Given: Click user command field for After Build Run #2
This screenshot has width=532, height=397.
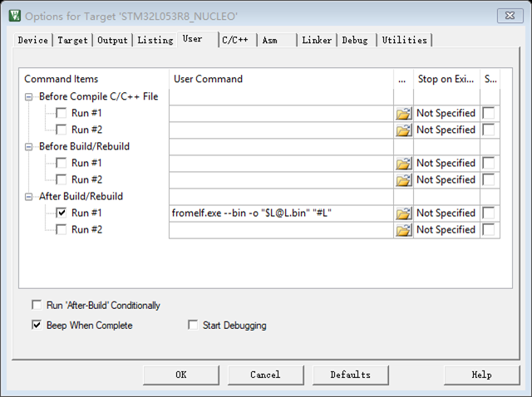Looking at the screenshot, I should pos(281,230).
